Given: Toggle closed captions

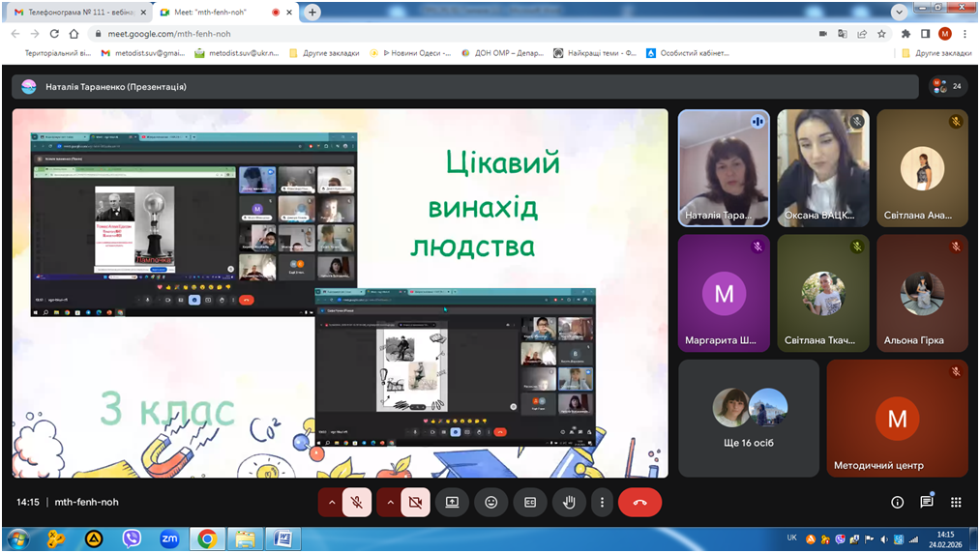Looking at the screenshot, I should tap(530, 503).
